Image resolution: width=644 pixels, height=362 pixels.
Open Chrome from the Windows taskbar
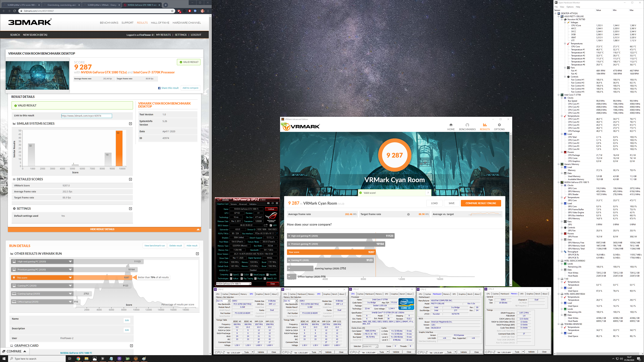point(78,358)
